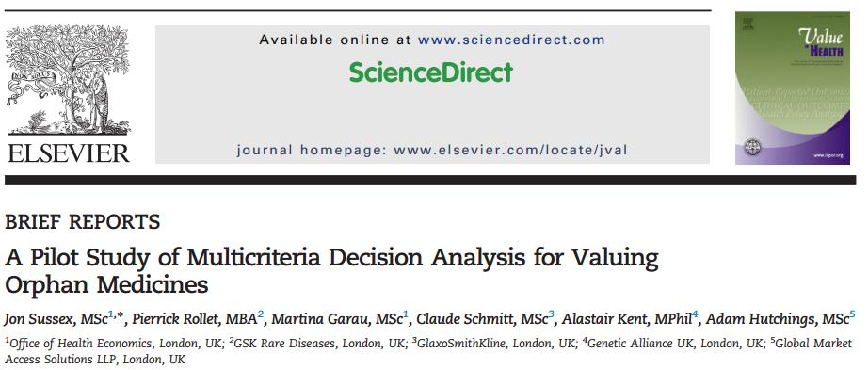Visit the www.sciencedirect.com link

(511, 40)
